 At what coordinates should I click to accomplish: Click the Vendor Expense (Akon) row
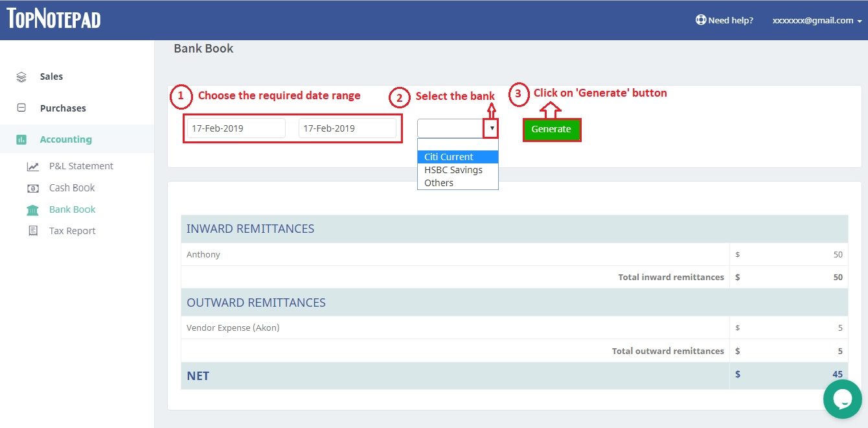coord(514,328)
